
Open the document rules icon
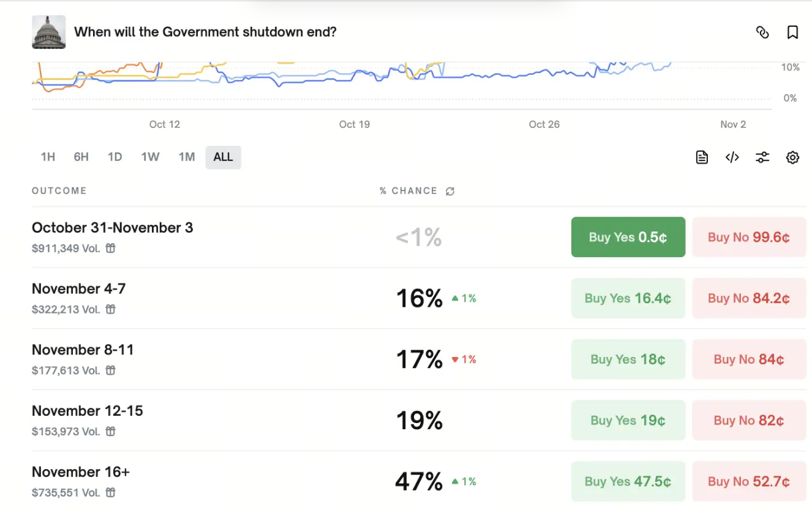tap(702, 157)
